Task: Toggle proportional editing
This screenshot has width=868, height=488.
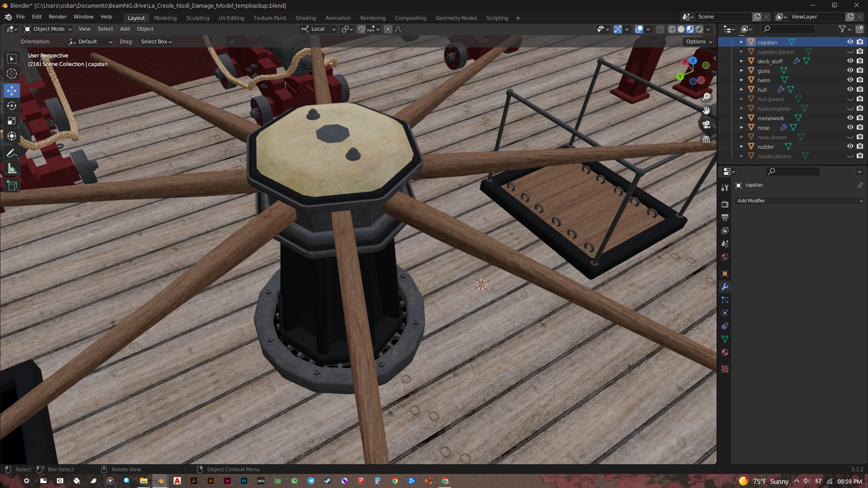Action: pos(388,29)
